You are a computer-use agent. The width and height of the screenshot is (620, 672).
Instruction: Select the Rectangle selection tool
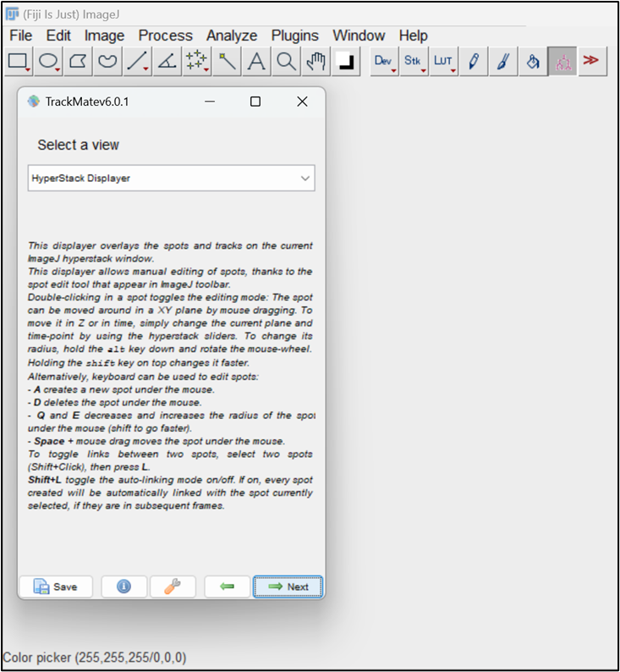coord(19,61)
